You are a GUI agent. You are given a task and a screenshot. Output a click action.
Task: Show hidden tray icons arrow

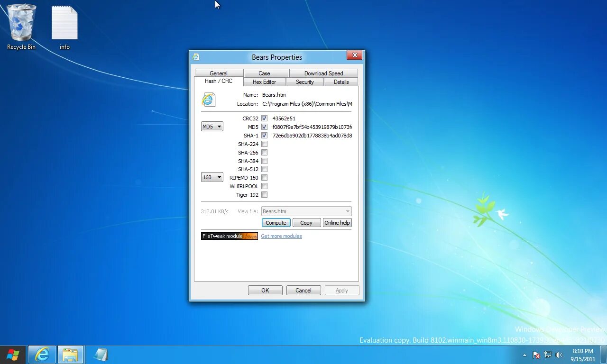[524, 355]
